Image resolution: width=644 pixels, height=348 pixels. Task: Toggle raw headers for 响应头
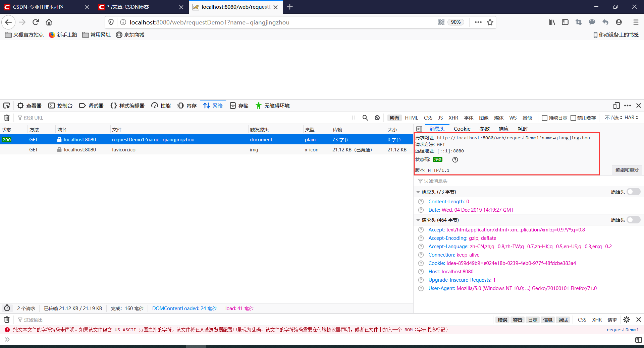634,192
